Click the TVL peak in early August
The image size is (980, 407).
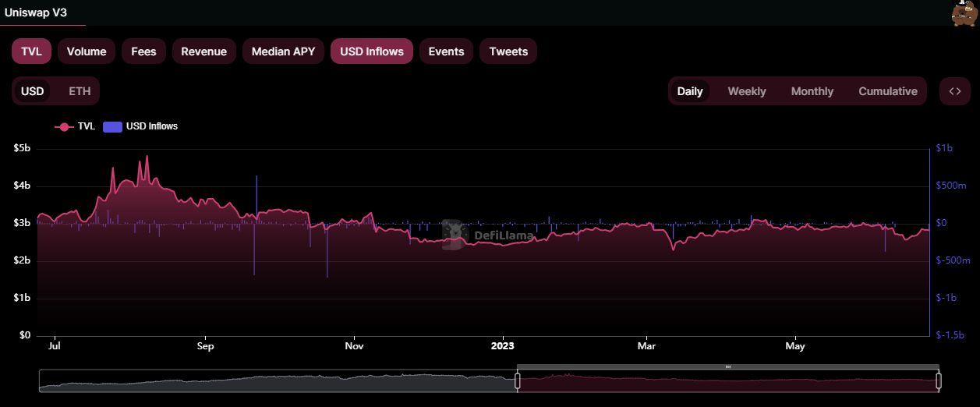coord(147,157)
